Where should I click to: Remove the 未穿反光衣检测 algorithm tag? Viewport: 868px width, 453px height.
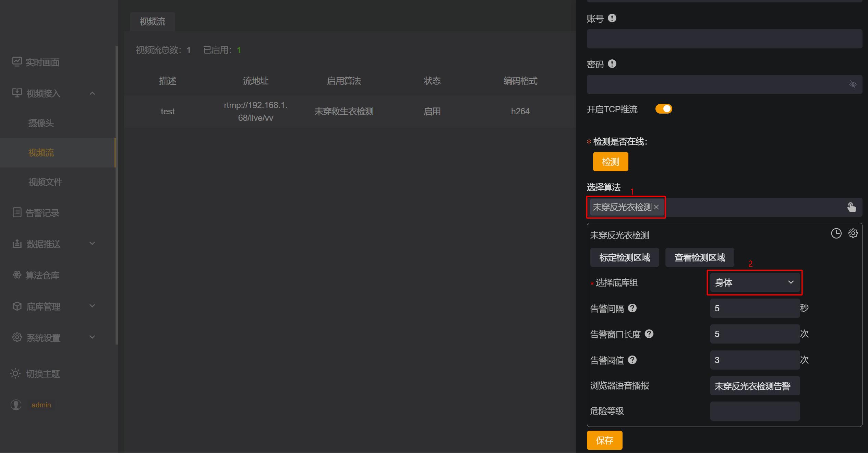coord(656,207)
